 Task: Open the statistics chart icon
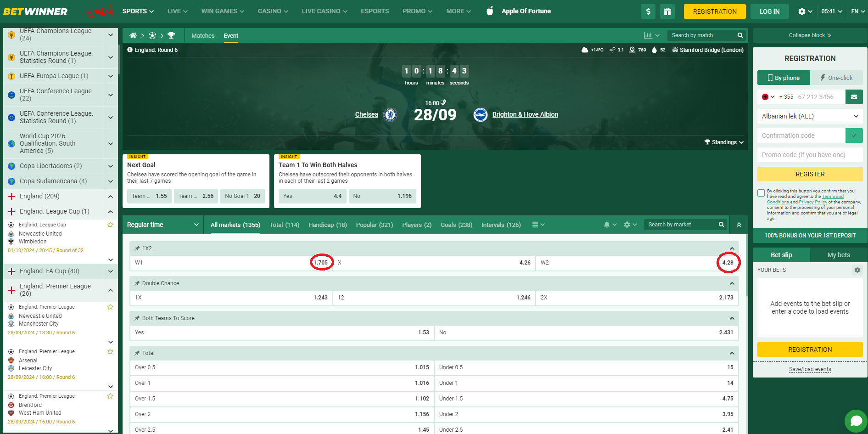click(x=648, y=35)
